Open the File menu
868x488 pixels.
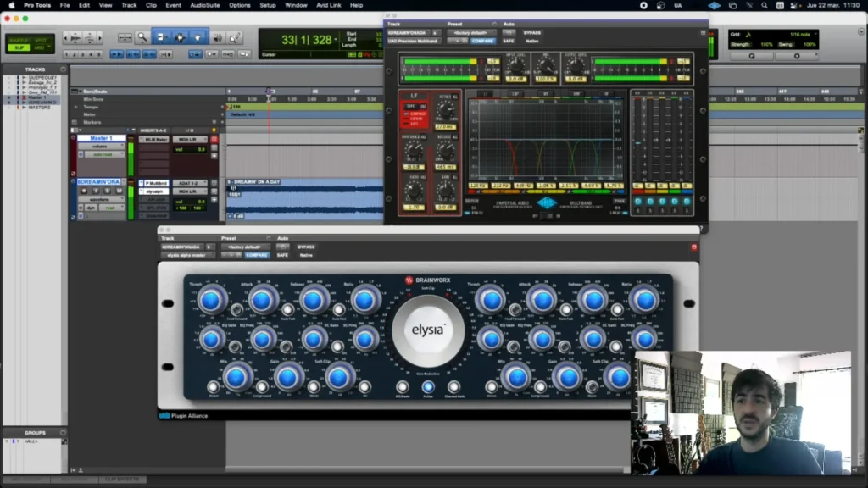click(64, 6)
